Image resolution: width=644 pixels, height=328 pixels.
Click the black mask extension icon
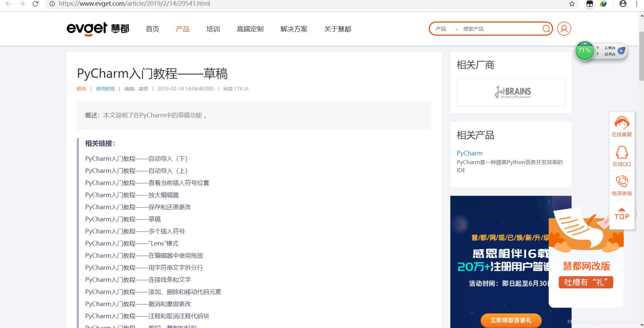tap(590, 4)
